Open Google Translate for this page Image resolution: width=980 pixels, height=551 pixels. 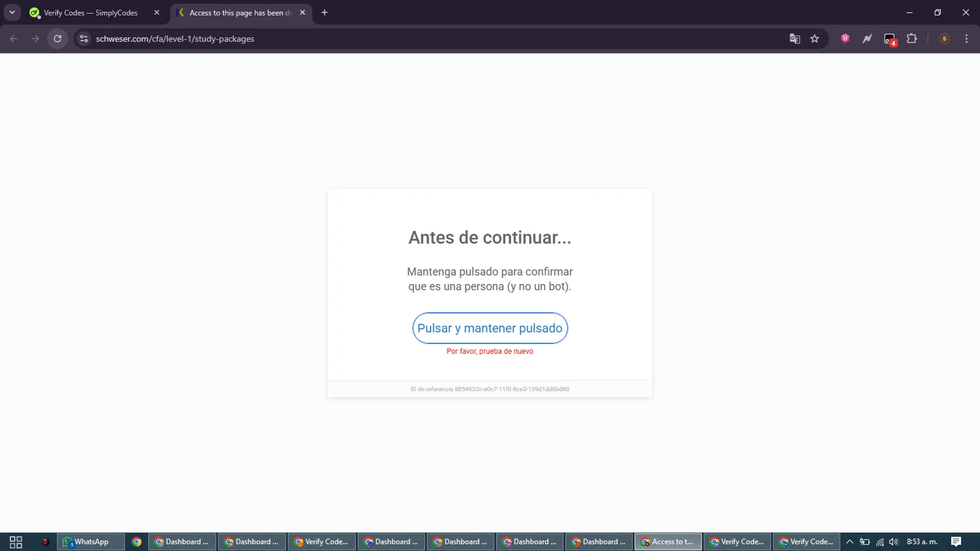(x=795, y=39)
